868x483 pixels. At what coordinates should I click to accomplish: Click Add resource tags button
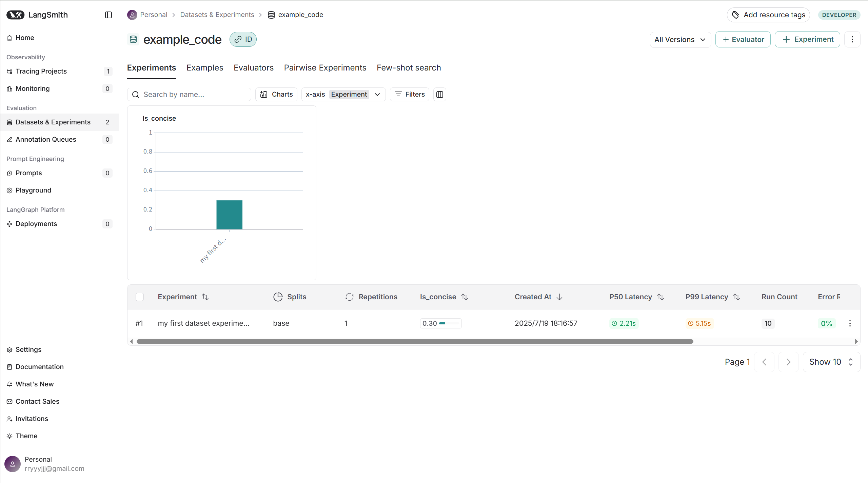[768, 15]
